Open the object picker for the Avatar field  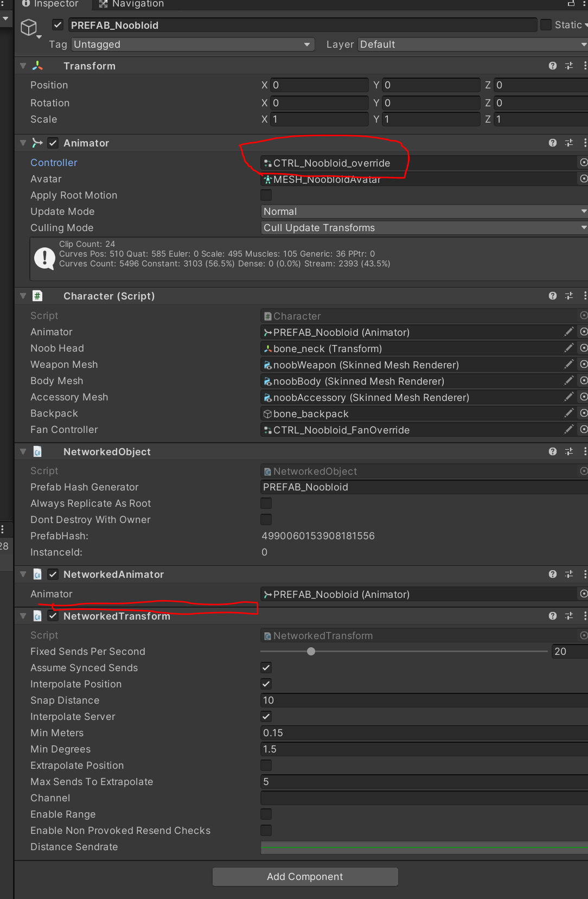[584, 178]
